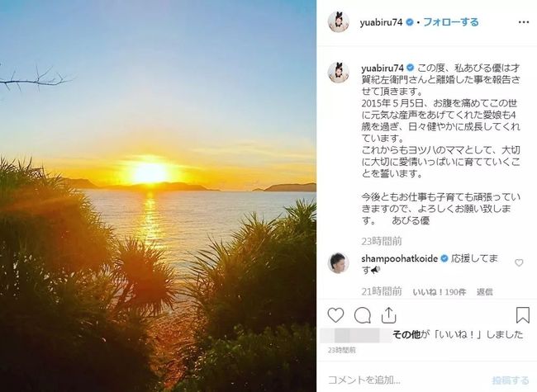Click the sunset photo of the post
Screen dimensions: 537x392
(158, 196)
